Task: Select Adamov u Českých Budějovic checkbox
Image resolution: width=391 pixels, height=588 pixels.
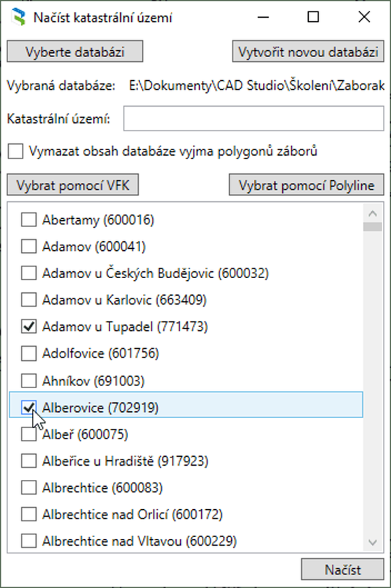Action: tap(29, 273)
